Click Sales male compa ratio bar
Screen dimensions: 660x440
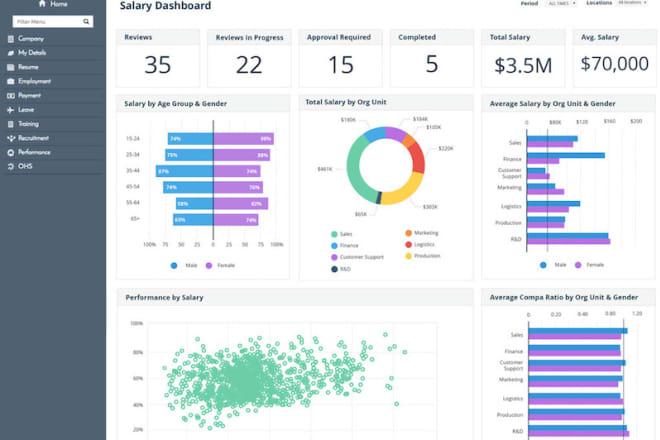[578, 331]
